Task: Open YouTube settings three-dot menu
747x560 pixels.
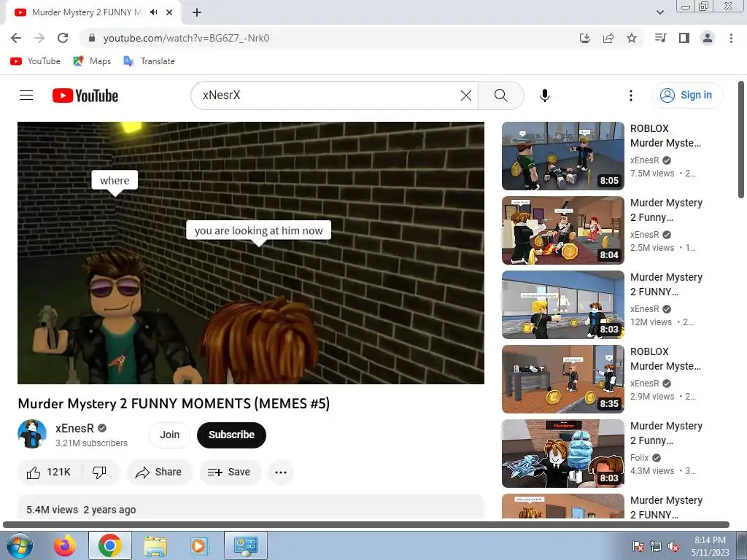Action: click(x=631, y=96)
